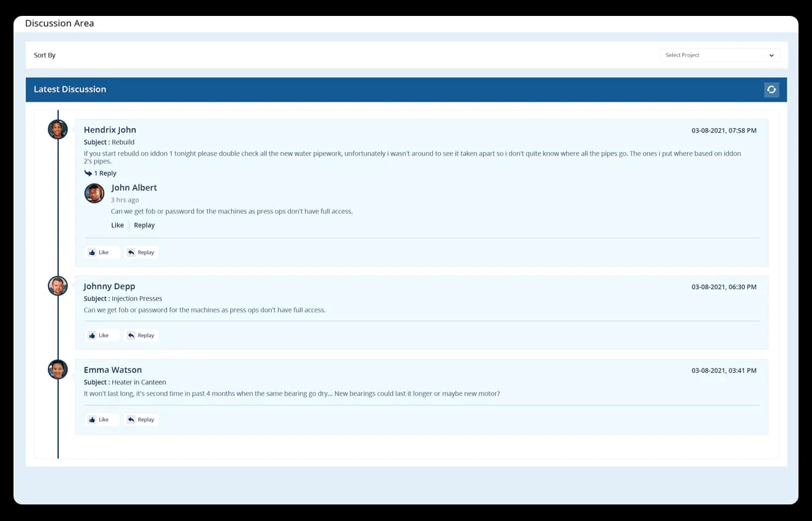Screen dimensions: 812x521
Task: Click Emma Watson's profile avatar
Action: click(58, 369)
